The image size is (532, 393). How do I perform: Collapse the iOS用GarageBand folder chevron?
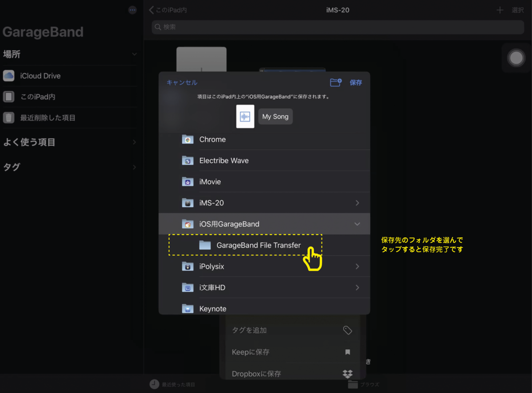tap(357, 224)
